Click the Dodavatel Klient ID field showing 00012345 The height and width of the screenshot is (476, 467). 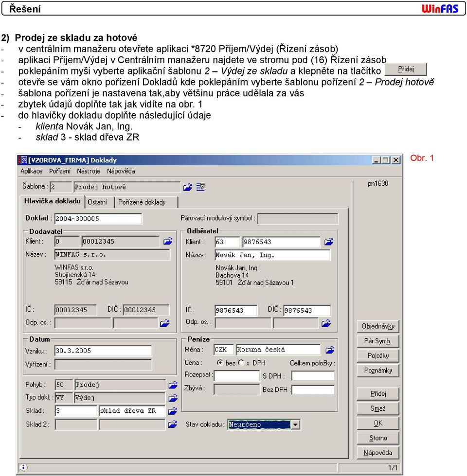click(121, 242)
